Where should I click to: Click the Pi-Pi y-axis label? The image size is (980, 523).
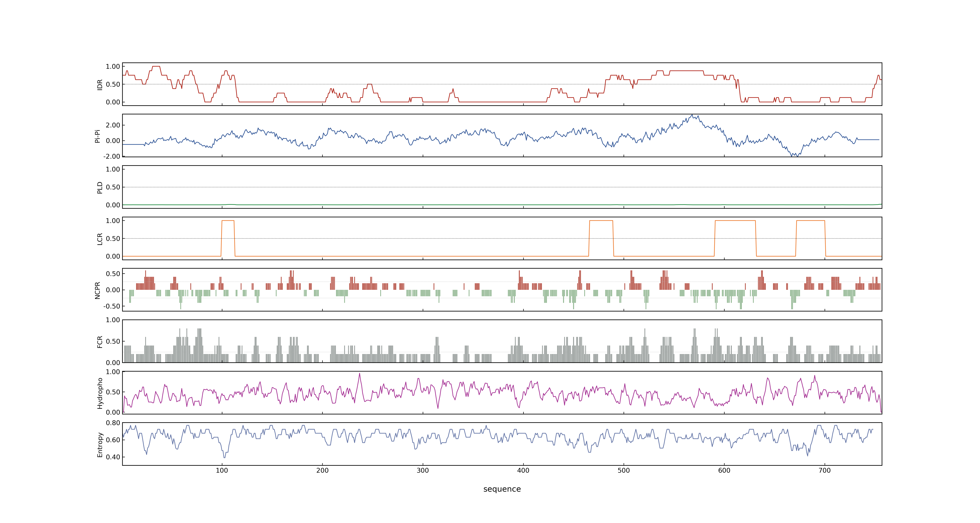click(97, 136)
